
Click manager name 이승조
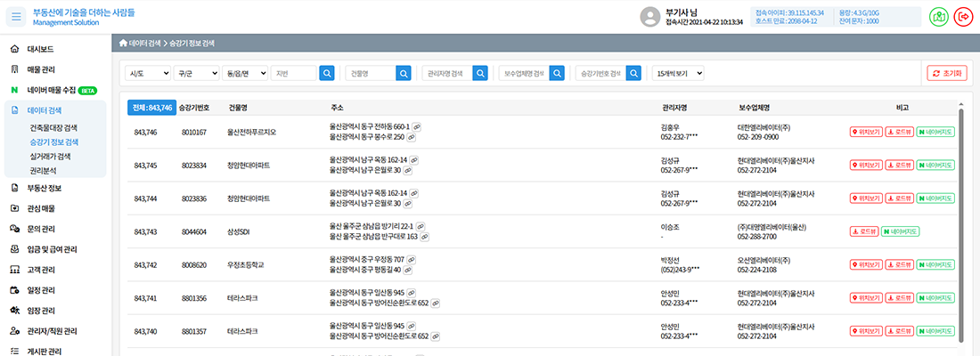tap(669, 227)
